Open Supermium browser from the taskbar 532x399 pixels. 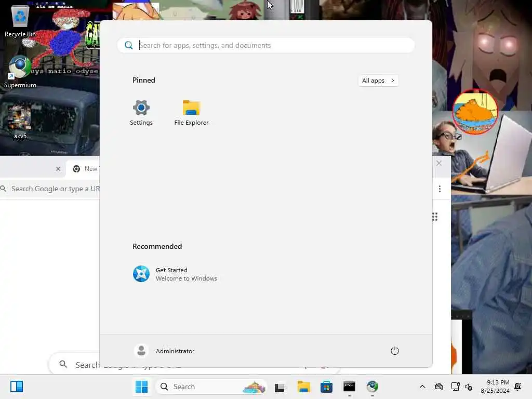tap(372, 387)
